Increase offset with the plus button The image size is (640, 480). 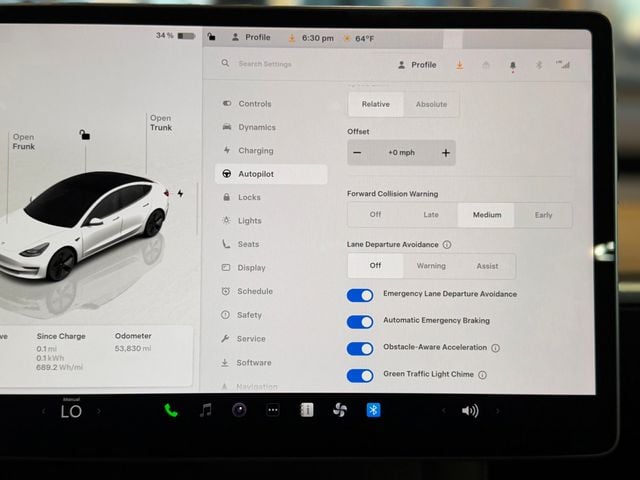(x=446, y=153)
